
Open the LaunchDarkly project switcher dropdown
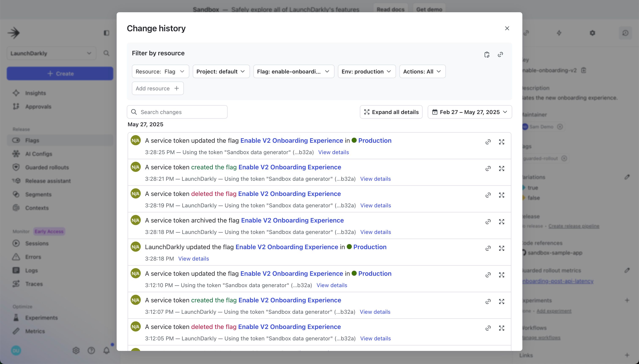pyautogui.click(x=51, y=53)
